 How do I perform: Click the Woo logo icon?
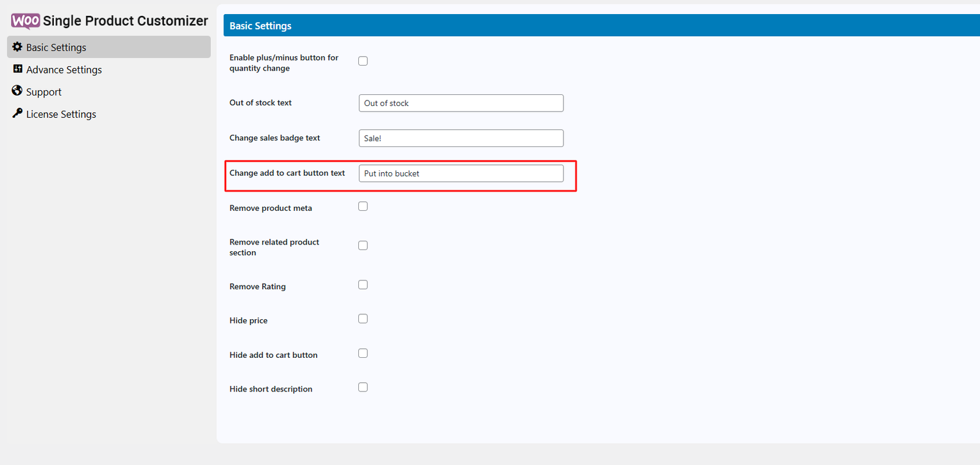click(x=25, y=21)
